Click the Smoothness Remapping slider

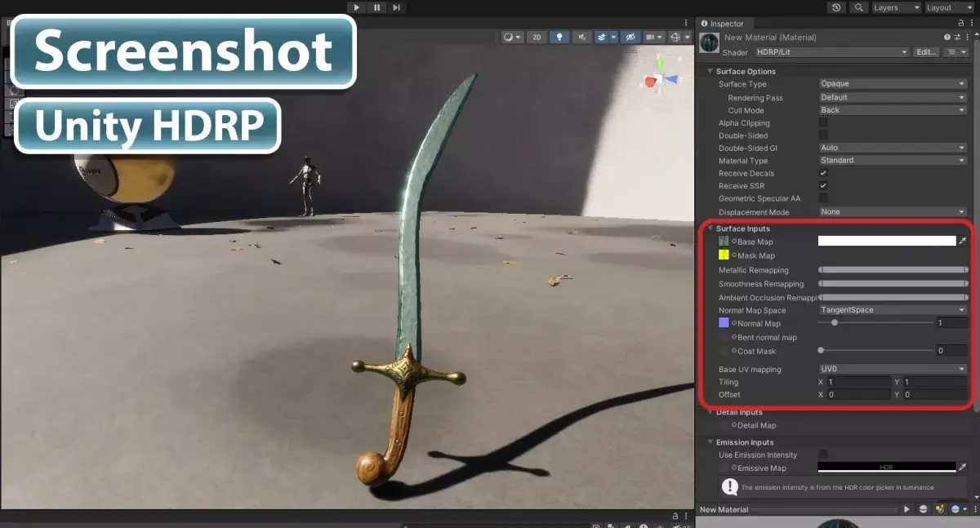point(893,284)
